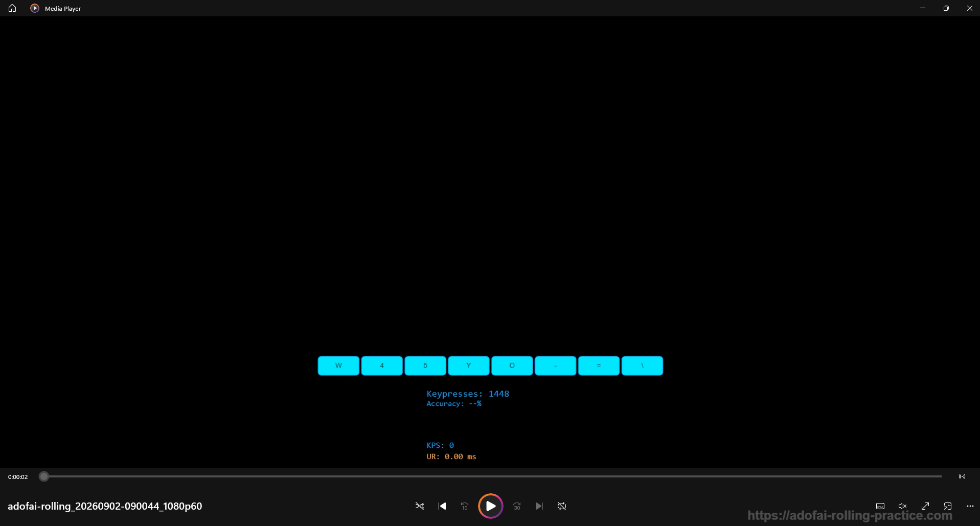
Task: Click the seek bar position thumb
Action: 44,476
